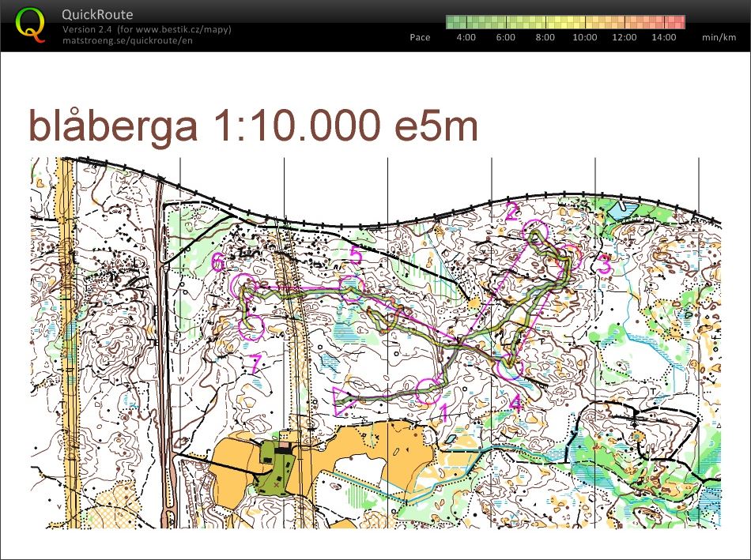Click control circle 5 on the route

[x=349, y=288]
